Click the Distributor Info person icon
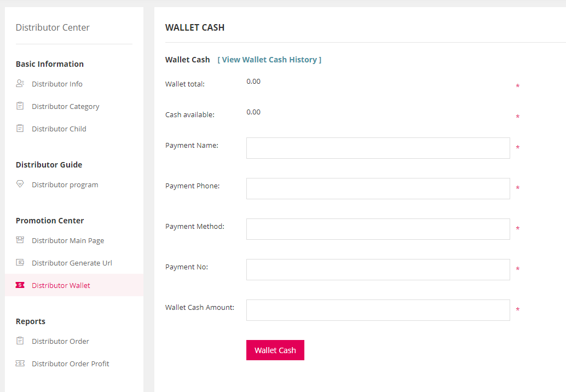Image resolution: width=566 pixels, height=392 pixels. point(20,84)
